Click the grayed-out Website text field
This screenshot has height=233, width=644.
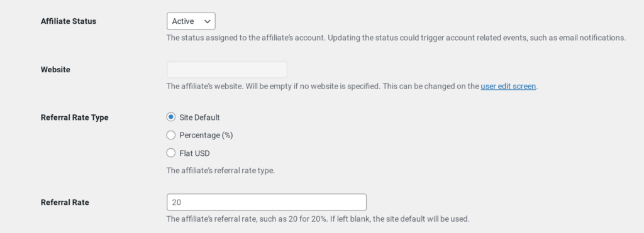(226, 70)
